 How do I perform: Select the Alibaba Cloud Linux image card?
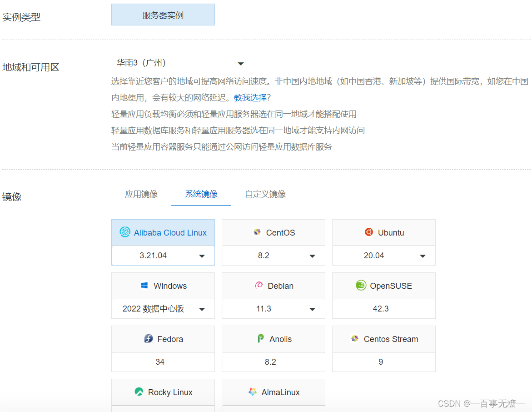163,233
